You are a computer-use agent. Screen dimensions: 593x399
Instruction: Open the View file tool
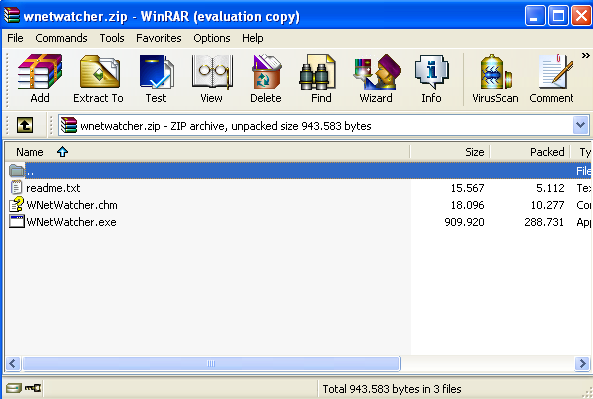(x=211, y=79)
